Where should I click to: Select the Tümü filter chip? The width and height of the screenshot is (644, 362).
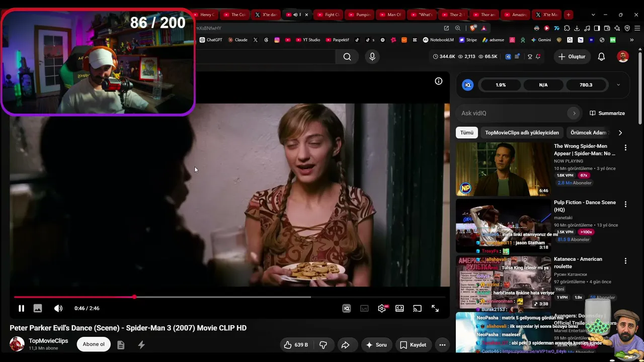[467, 133]
